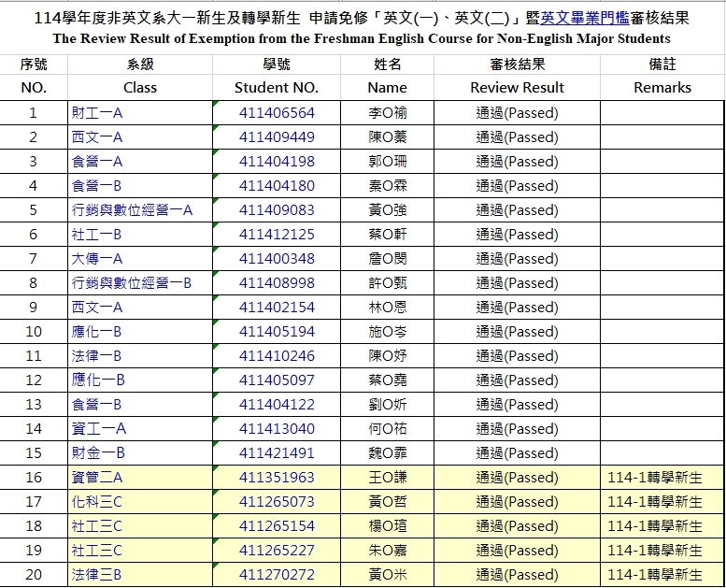Click the remark for row 16

click(654, 478)
